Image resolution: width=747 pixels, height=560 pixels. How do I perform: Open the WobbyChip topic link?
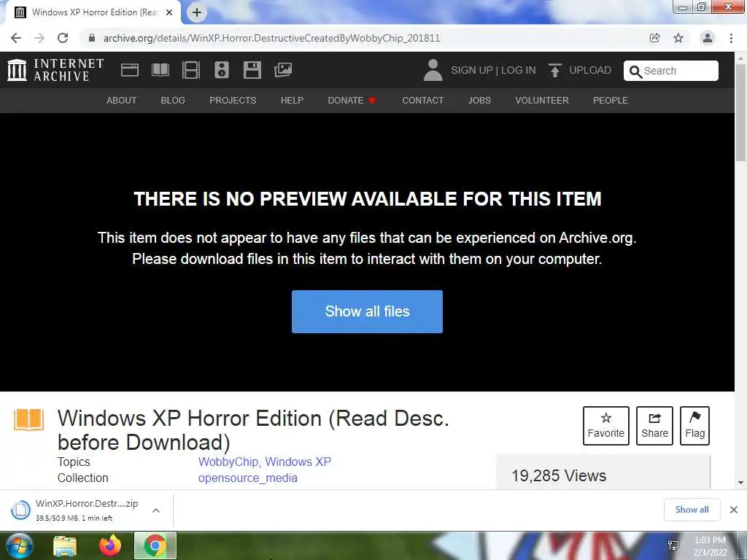point(228,462)
